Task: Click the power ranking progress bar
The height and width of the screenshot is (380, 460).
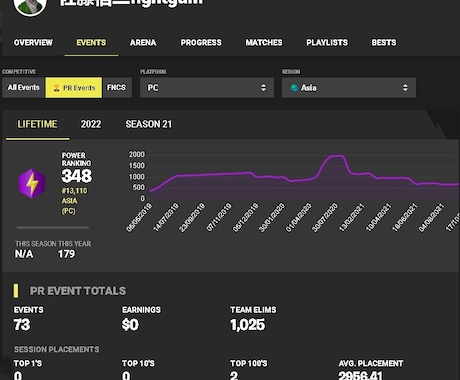Action: click(53, 228)
